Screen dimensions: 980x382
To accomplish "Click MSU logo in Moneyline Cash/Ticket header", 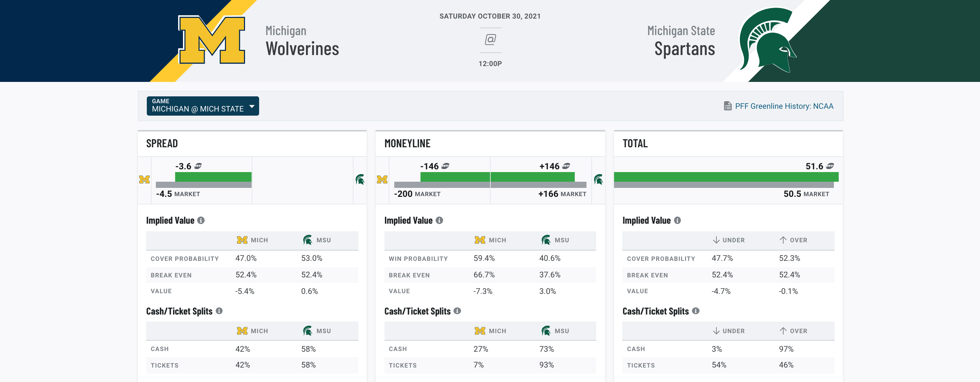I will [x=545, y=331].
